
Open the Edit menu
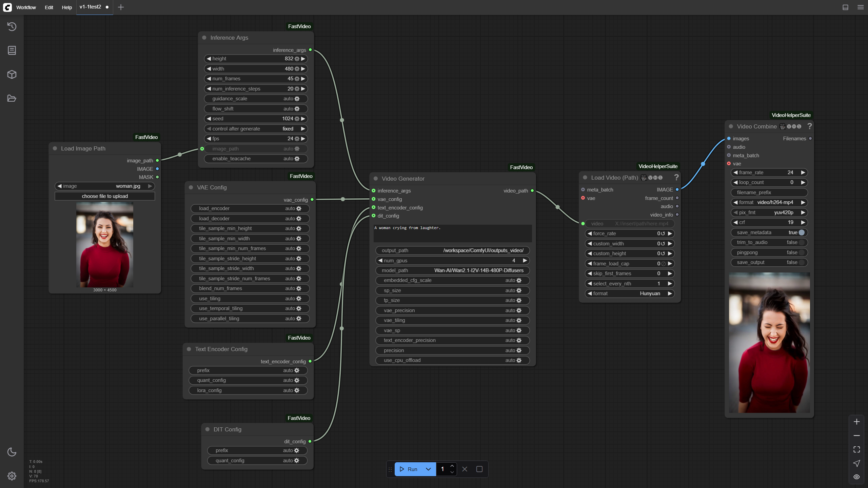(x=49, y=7)
